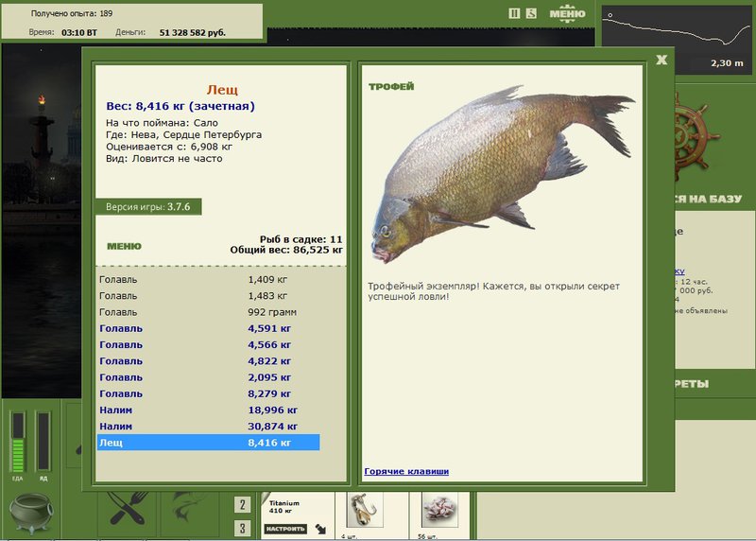Image resolution: width=756 pixels, height=541 pixels.
Task: Open the МЕНЮ gear at top
Action: (x=568, y=13)
